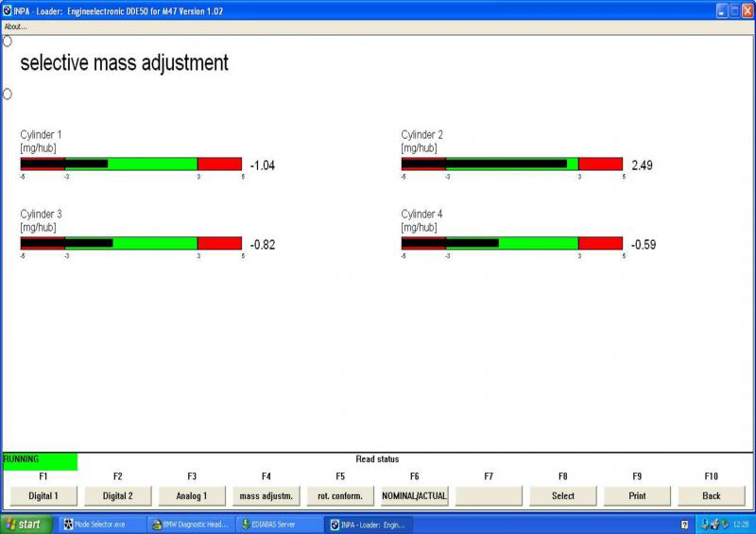756x534 pixels.
Task: Open rot. conform. screen
Action: click(340, 495)
